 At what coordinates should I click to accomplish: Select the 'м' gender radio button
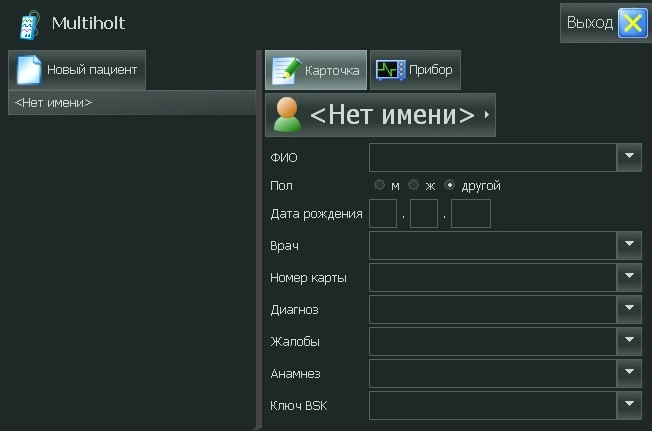(x=379, y=185)
